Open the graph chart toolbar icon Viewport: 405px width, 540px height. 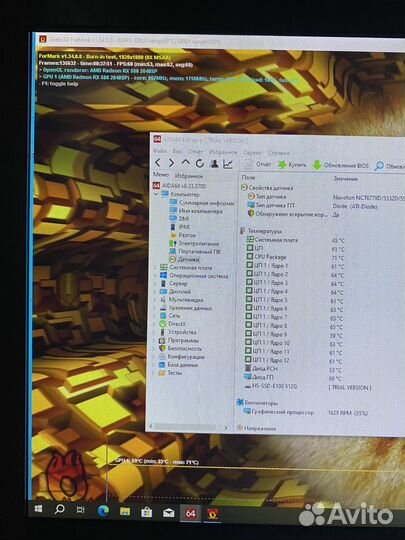228,164
